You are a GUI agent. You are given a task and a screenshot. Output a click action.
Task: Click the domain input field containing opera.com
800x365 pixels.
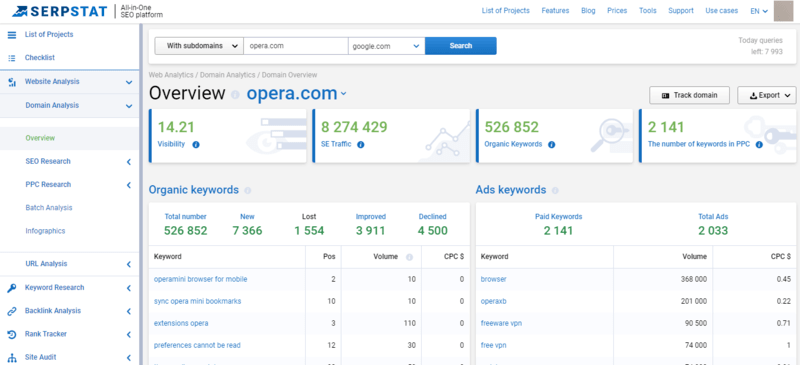296,46
